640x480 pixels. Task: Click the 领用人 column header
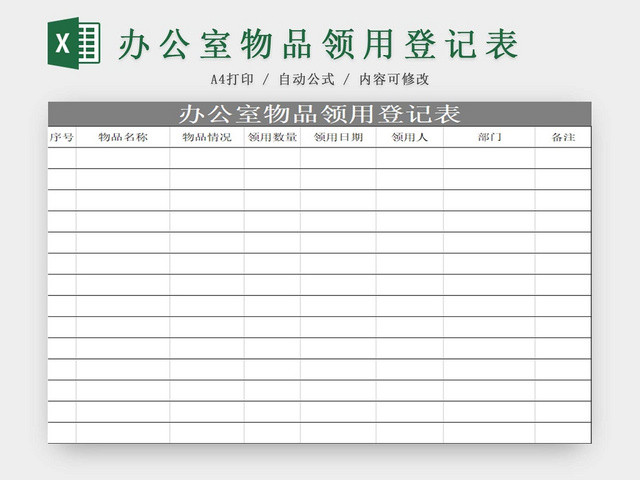410,137
